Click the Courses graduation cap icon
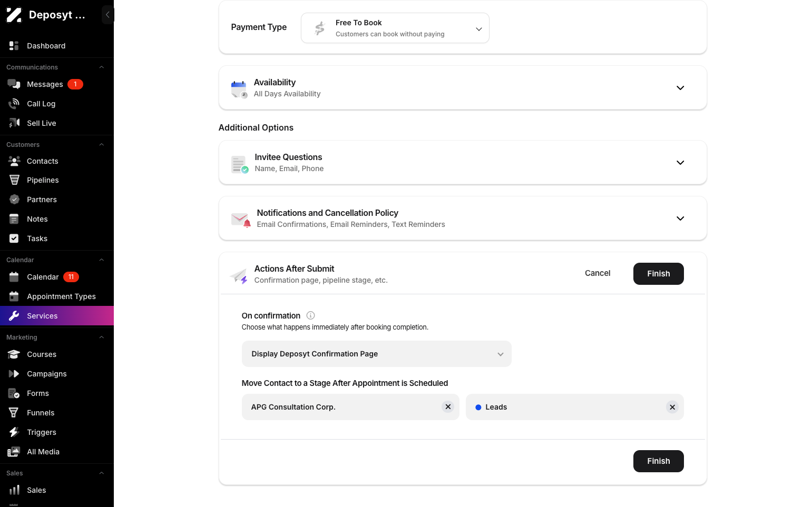The width and height of the screenshot is (812, 507). coord(14,354)
